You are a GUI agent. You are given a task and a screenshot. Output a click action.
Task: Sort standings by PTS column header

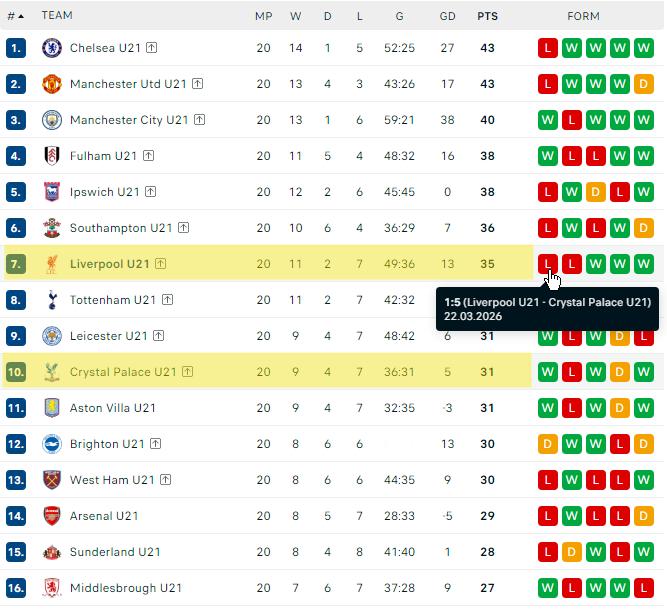tap(487, 16)
